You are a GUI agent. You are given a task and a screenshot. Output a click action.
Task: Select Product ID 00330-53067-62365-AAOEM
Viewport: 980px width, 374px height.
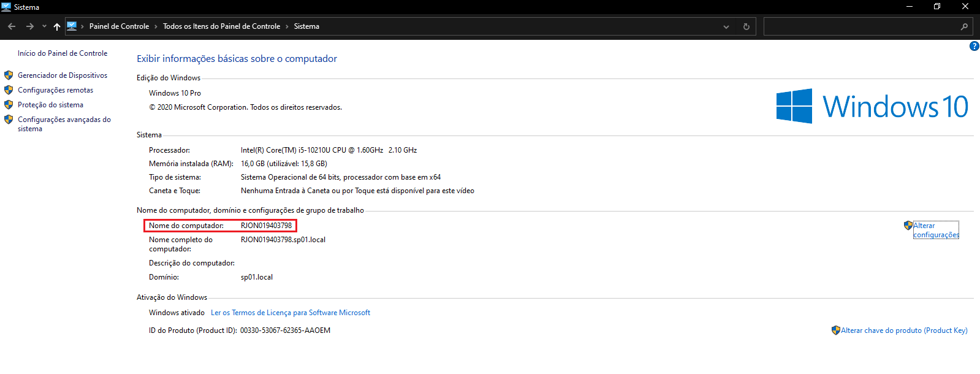click(285, 330)
